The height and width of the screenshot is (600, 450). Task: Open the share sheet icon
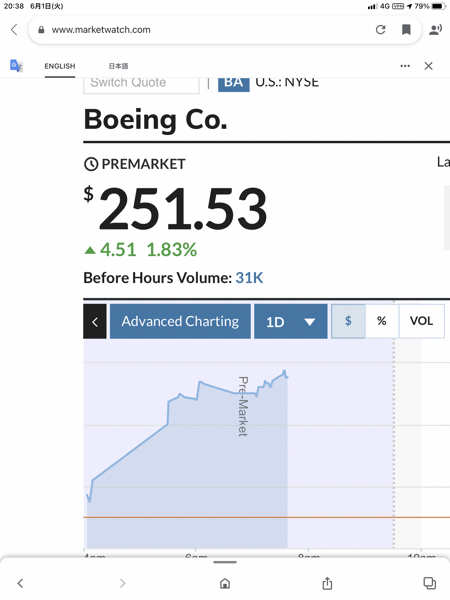click(x=327, y=583)
